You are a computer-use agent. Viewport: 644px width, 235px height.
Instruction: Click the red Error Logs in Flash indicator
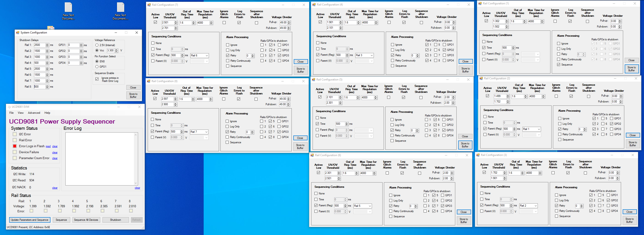15,146
